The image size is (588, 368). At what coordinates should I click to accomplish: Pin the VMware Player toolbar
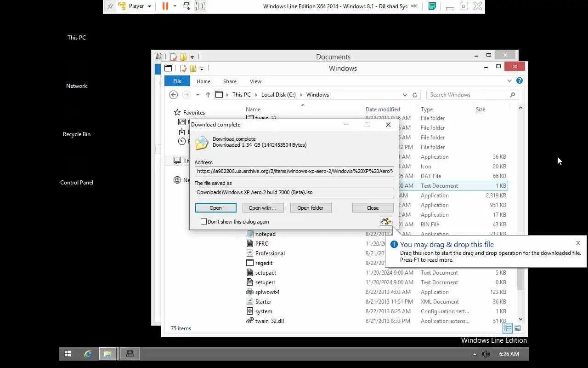[110, 6]
